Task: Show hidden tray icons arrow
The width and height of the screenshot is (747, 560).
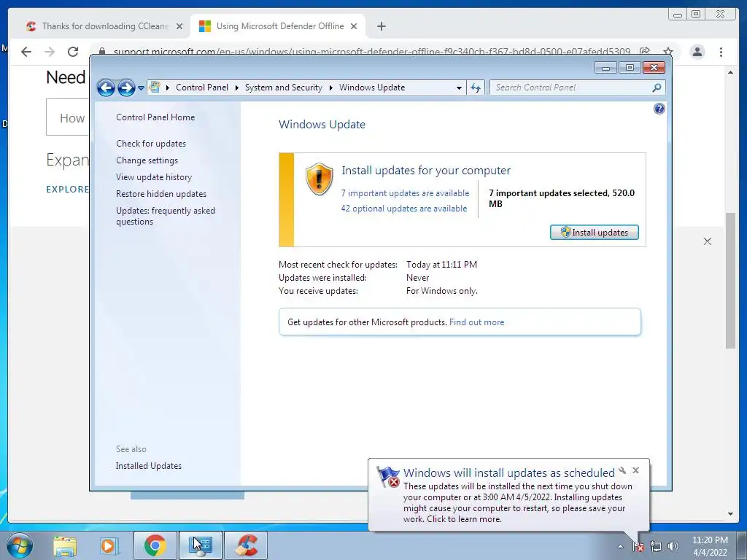Action: click(620, 546)
